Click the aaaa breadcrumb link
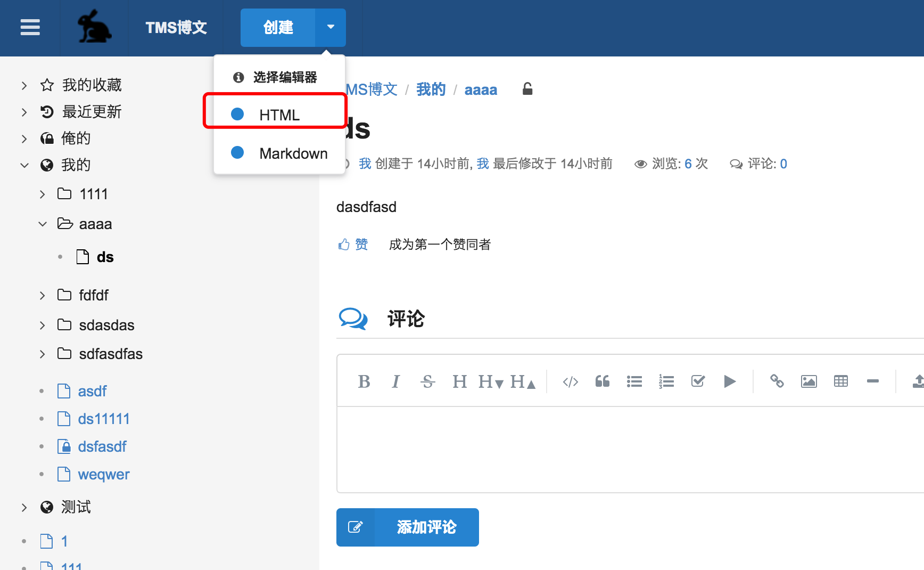924x570 pixels. pos(481,89)
